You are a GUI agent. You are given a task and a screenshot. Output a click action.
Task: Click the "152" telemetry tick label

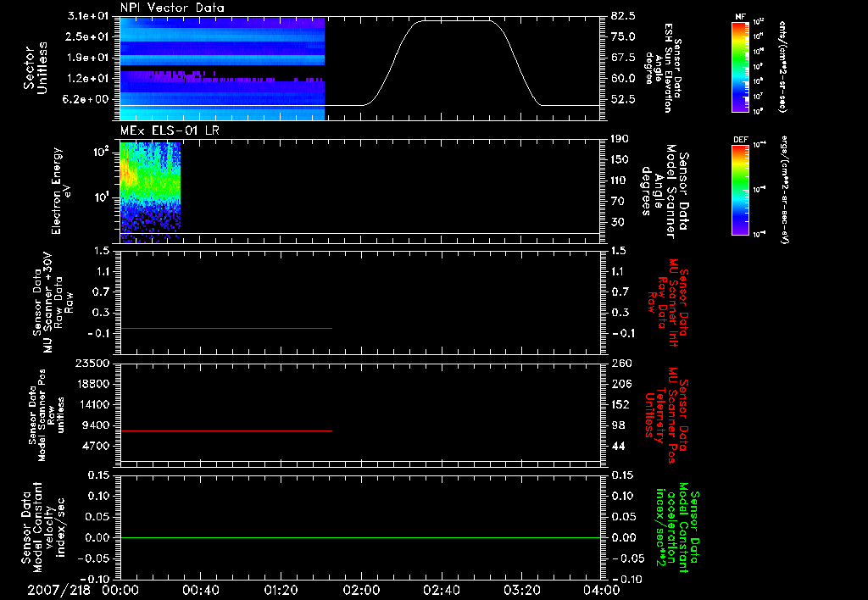pos(620,404)
